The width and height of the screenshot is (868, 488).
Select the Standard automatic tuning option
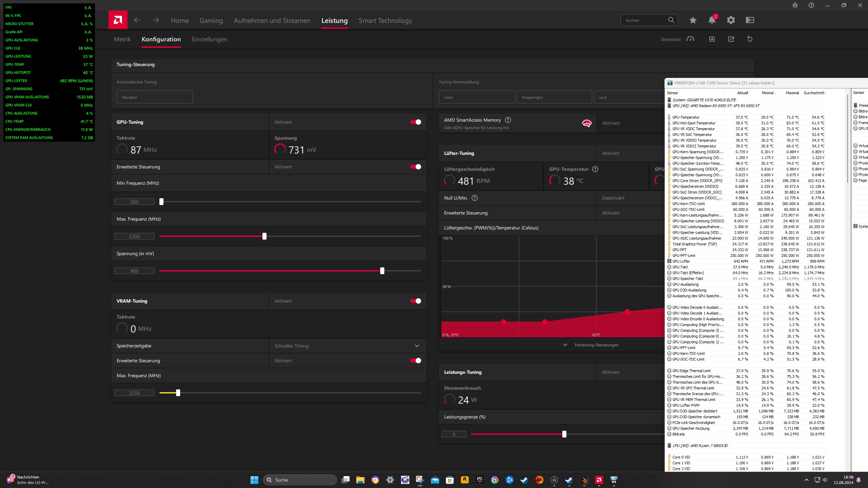155,97
